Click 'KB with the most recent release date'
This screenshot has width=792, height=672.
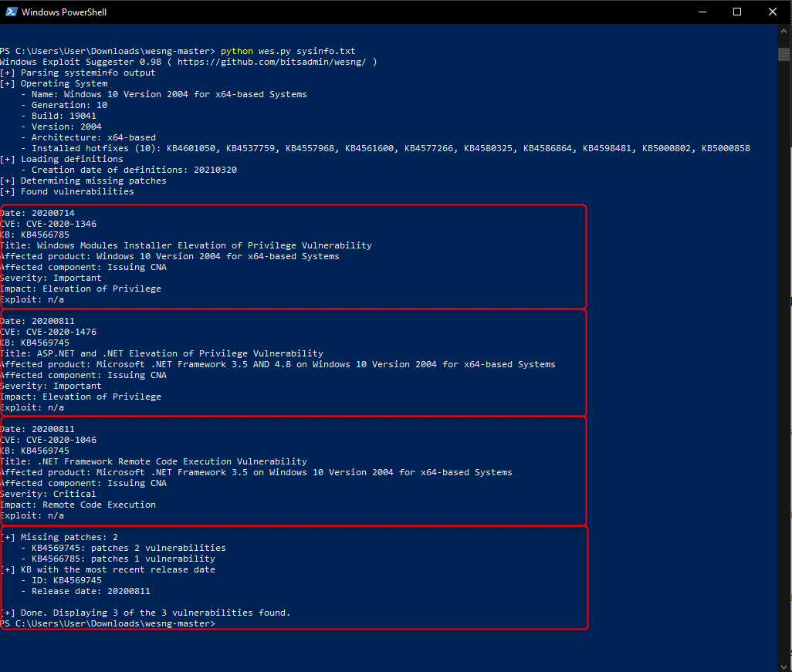click(108, 570)
